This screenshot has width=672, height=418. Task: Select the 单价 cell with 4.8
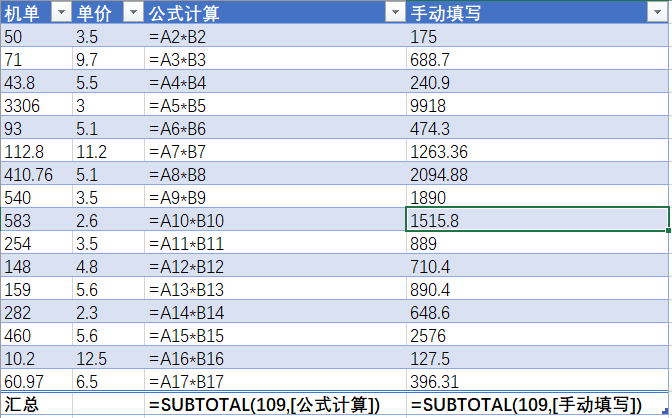[x=108, y=266]
